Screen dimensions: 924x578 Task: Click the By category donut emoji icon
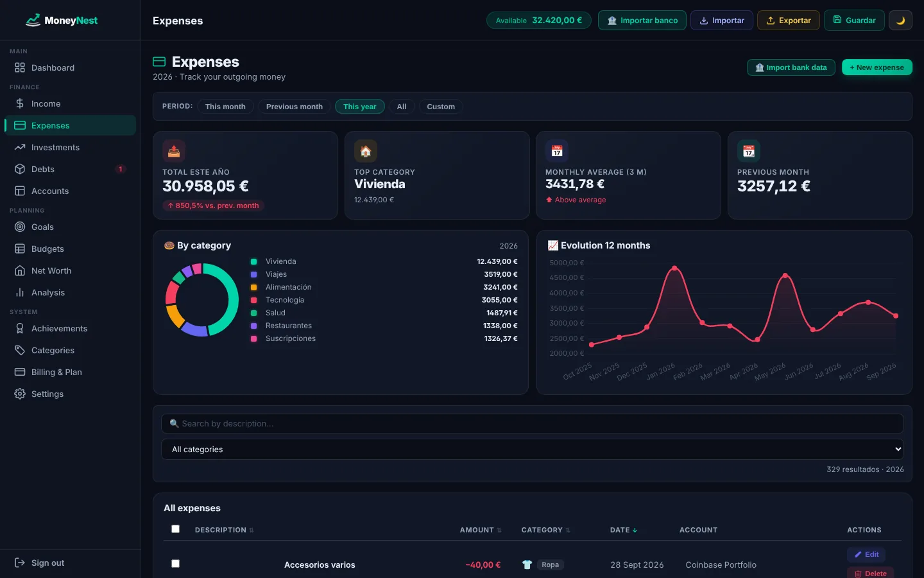[169, 245]
